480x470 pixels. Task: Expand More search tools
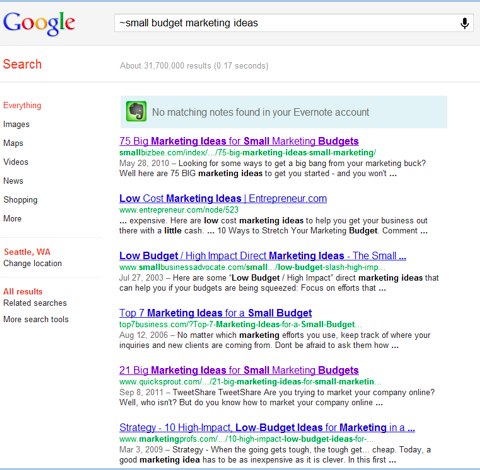36,319
